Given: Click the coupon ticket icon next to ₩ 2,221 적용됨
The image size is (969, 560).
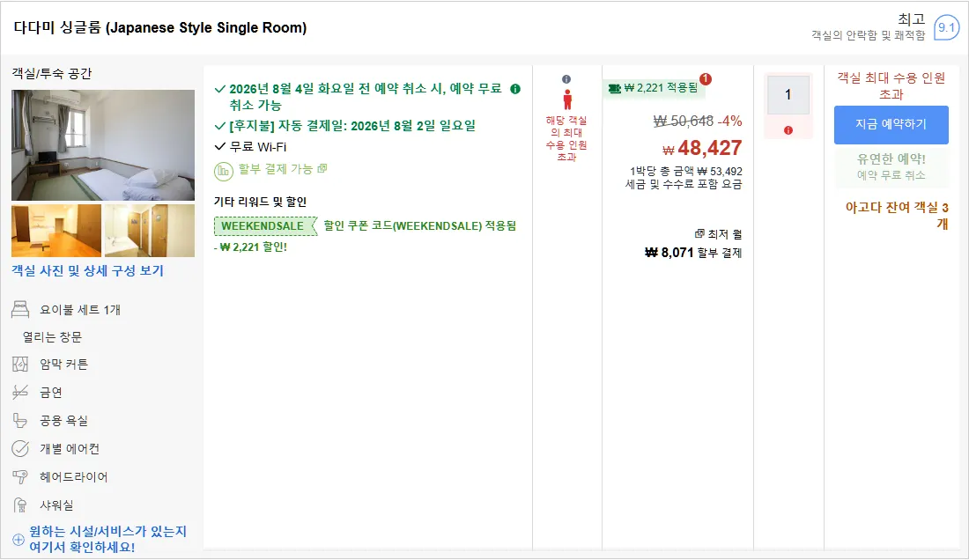Looking at the screenshot, I should click(614, 88).
